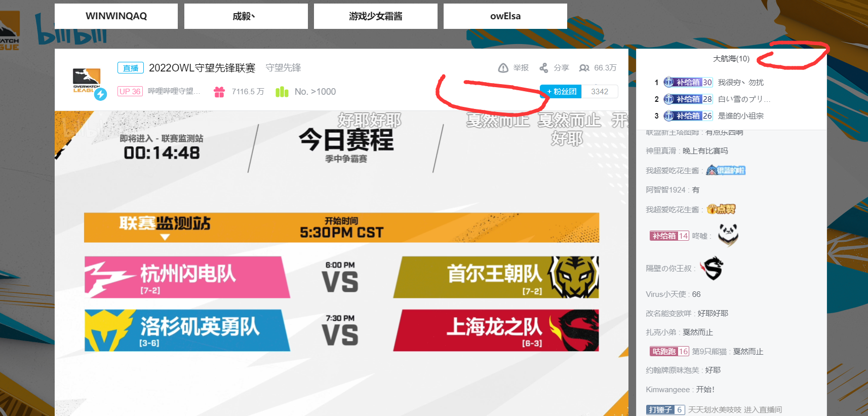Click the share (分享) icon
The image size is (868, 416).
(543, 68)
